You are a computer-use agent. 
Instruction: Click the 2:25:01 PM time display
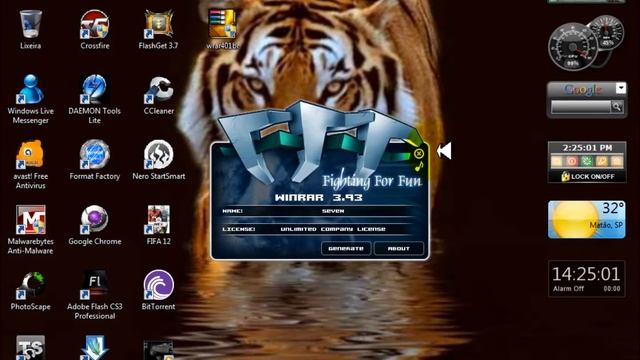(587, 147)
